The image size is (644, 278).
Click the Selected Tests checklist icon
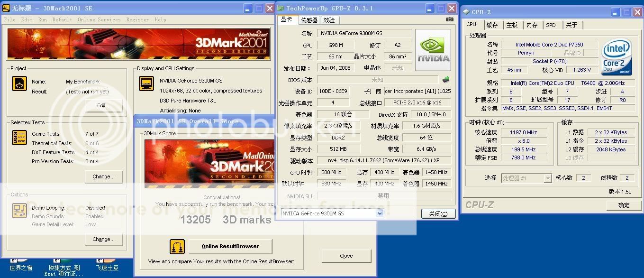(19, 138)
